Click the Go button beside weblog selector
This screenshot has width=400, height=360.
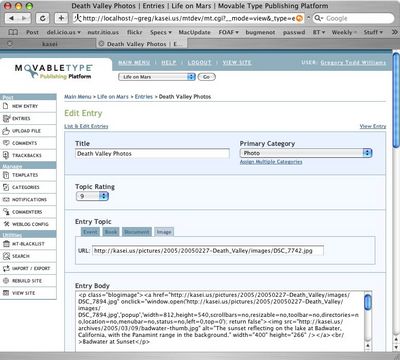coord(207,77)
